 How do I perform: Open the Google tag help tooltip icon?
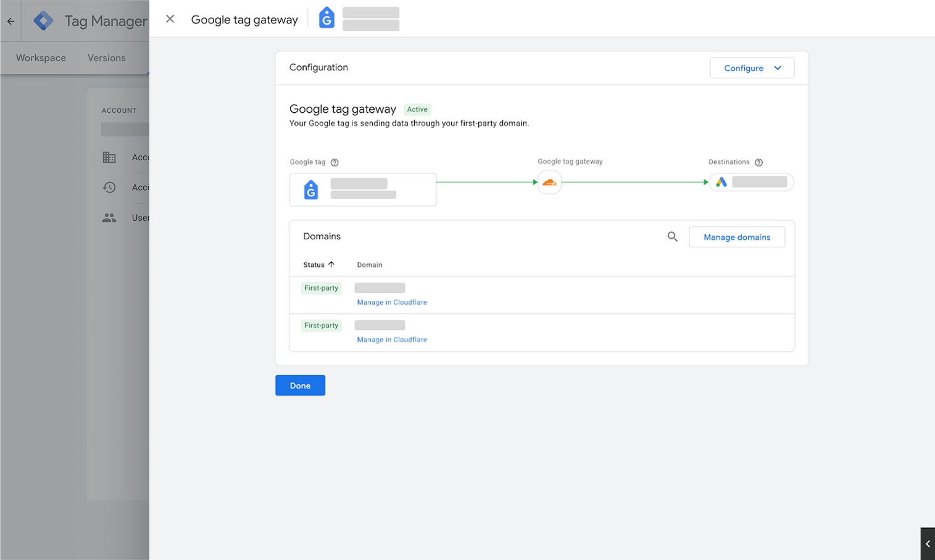coord(335,162)
